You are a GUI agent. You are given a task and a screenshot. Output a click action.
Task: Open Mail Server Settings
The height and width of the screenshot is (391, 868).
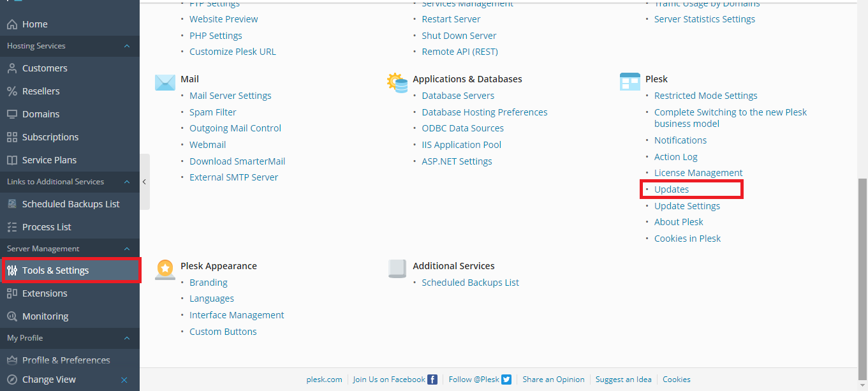(230, 96)
